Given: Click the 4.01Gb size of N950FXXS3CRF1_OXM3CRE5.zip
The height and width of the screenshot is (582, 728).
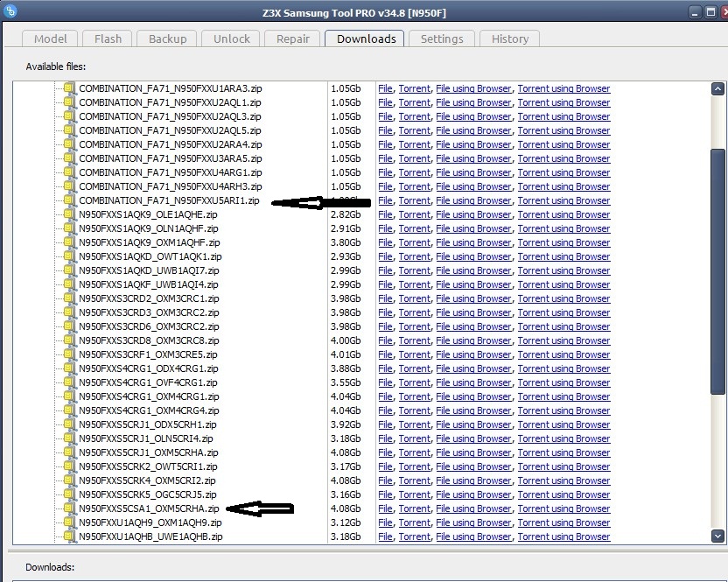Looking at the screenshot, I should tap(346, 354).
